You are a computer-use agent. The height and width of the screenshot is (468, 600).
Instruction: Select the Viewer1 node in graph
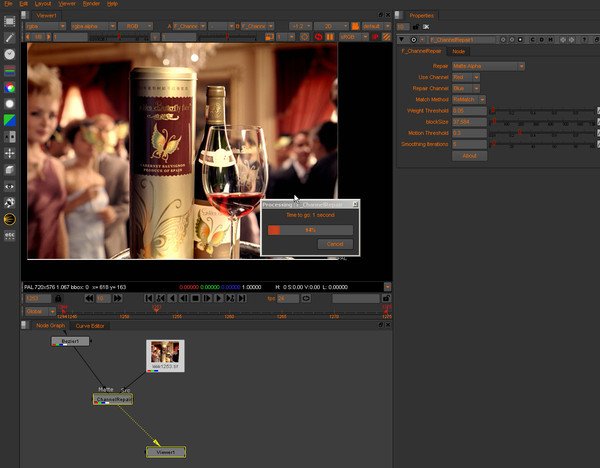166,452
